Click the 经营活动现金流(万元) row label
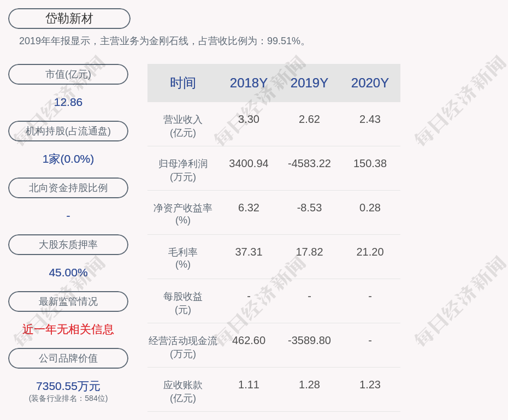This screenshot has height=420, width=508. (183, 347)
